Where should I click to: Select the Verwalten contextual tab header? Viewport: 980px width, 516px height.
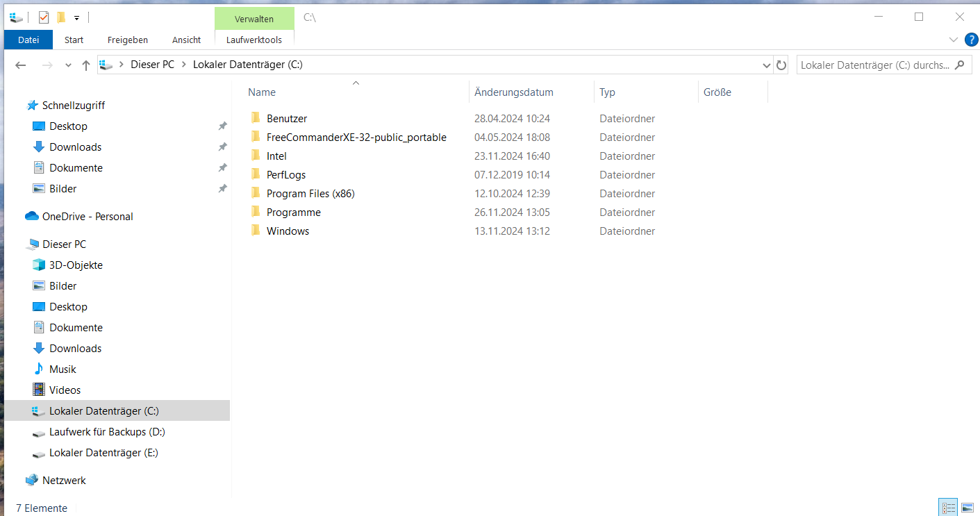(x=254, y=19)
